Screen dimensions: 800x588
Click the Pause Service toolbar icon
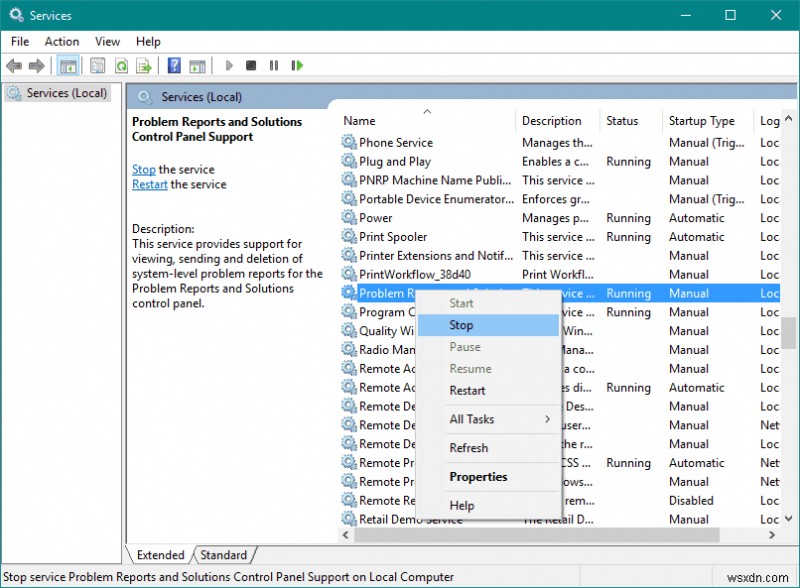point(274,65)
